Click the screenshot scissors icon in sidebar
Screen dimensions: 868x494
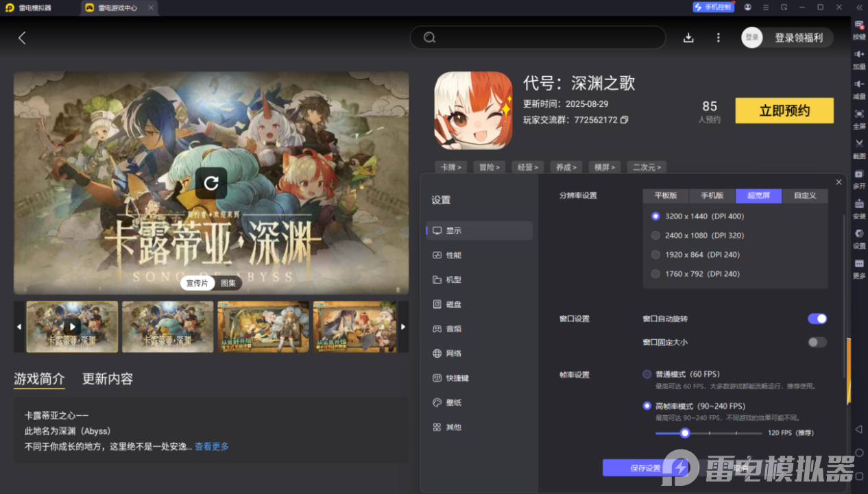coord(858,144)
